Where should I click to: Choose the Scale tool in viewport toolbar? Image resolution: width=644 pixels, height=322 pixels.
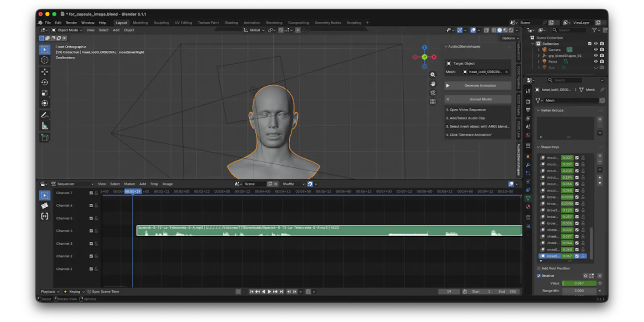click(x=45, y=93)
